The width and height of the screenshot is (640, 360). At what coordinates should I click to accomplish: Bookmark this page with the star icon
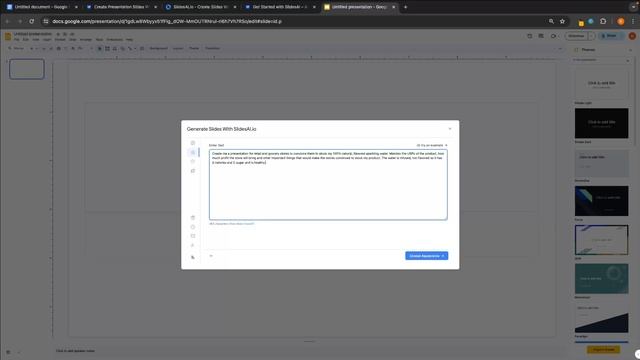coord(562,21)
